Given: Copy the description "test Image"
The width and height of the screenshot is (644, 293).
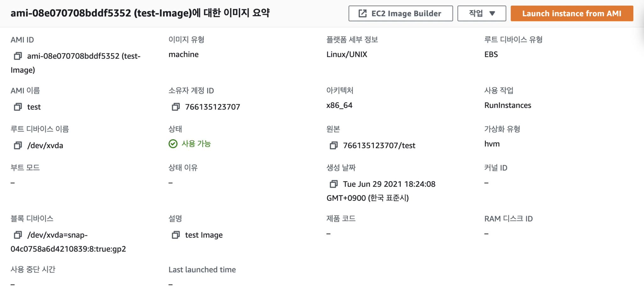Looking at the screenshot, I should 175,235.
